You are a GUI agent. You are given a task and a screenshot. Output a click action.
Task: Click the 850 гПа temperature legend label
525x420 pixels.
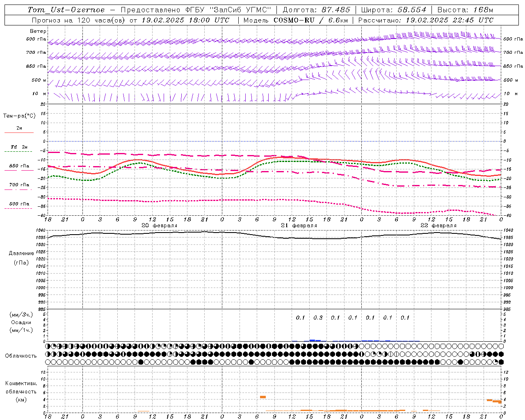pyautogui.click(x=19, y=166)
